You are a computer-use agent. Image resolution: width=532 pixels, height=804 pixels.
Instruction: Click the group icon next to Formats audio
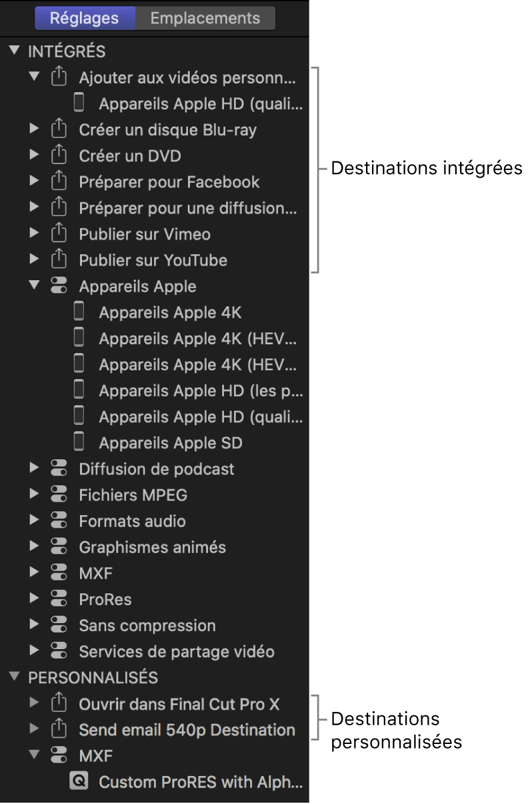pos(59,521)
